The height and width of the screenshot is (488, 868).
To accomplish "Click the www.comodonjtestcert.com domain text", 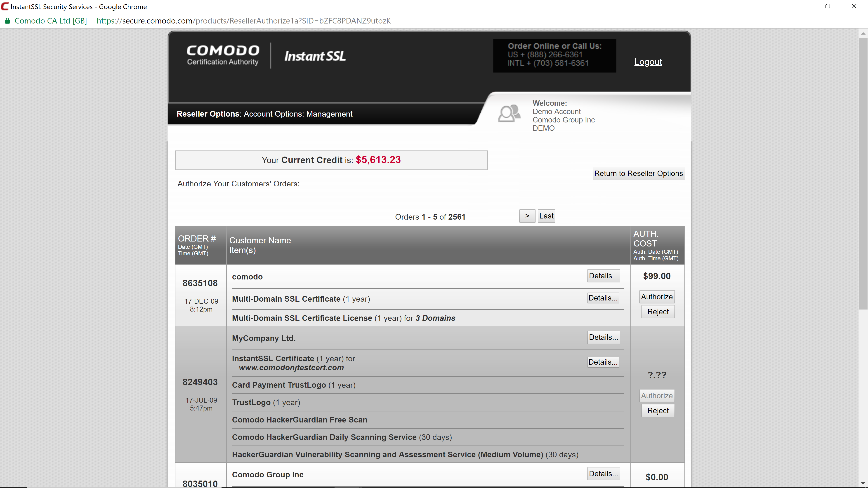I will [x=291, y=368].
